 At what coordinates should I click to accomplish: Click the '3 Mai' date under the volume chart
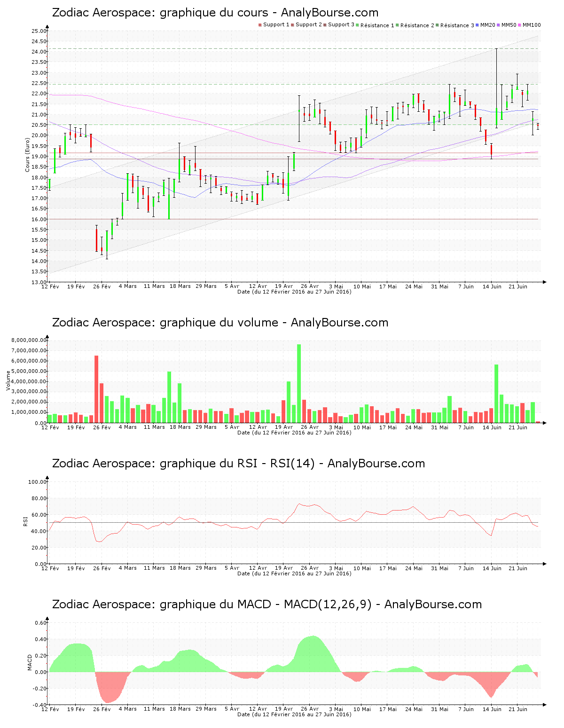[x=336, y=427]
